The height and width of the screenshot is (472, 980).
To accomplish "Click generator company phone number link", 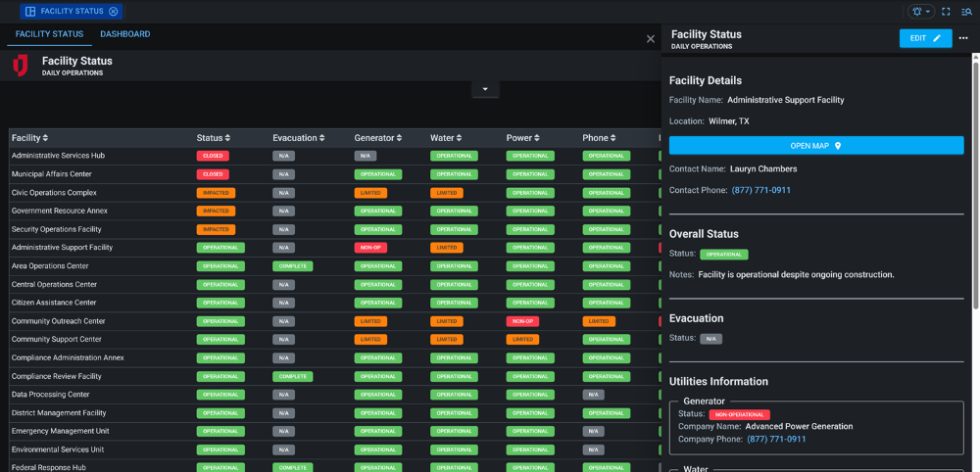I will 776,439.
